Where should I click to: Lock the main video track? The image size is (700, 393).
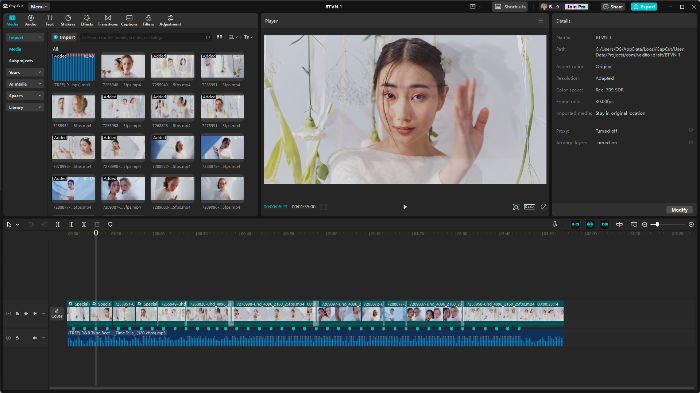point(17,314)
